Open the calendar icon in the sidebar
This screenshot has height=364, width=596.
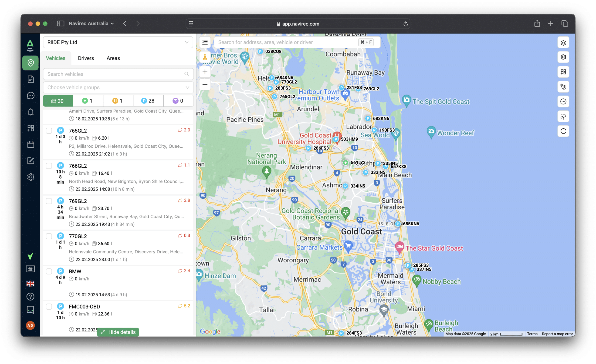click(x=30, y=144)
